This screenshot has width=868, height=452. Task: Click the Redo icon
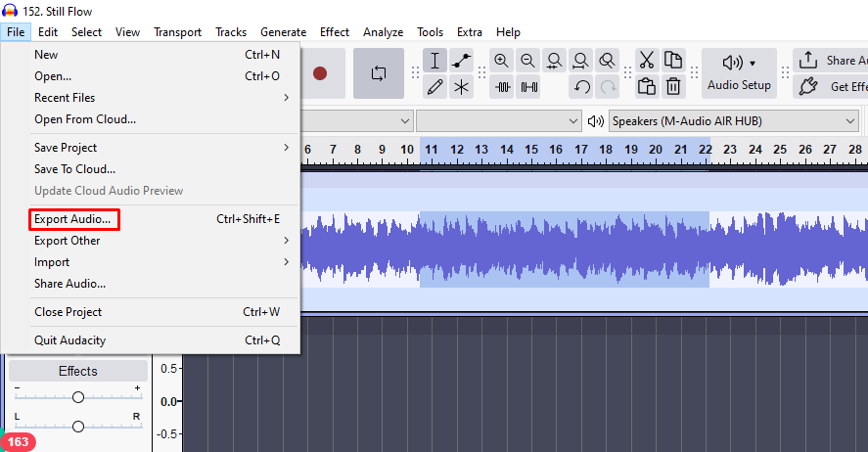[608, 87]
